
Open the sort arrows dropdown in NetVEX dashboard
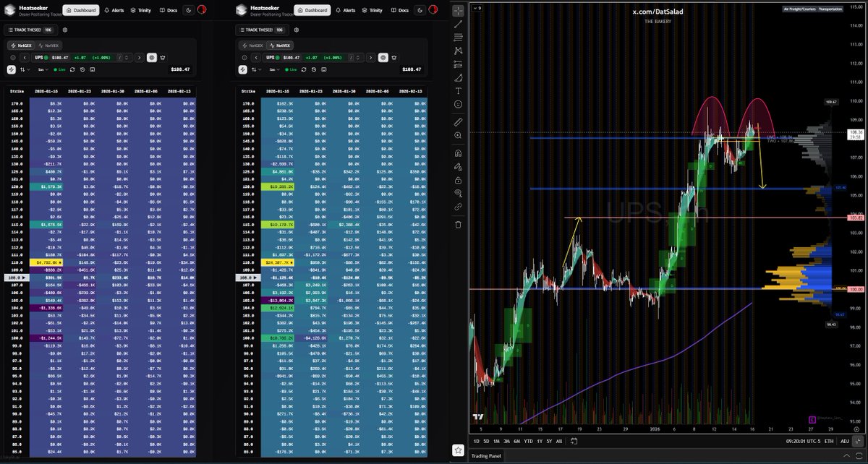click(x=256, y=69)
